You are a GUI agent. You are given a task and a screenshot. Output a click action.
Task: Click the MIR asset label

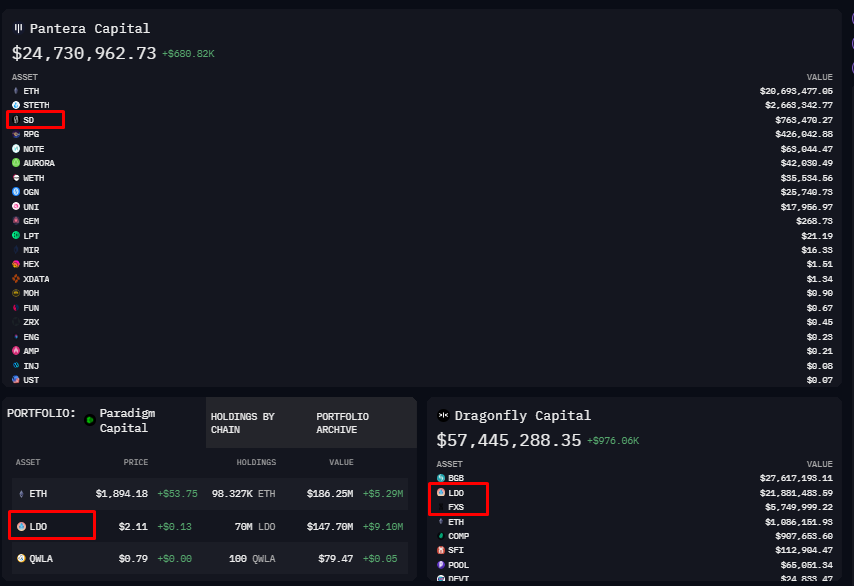(x=31, y=250)
